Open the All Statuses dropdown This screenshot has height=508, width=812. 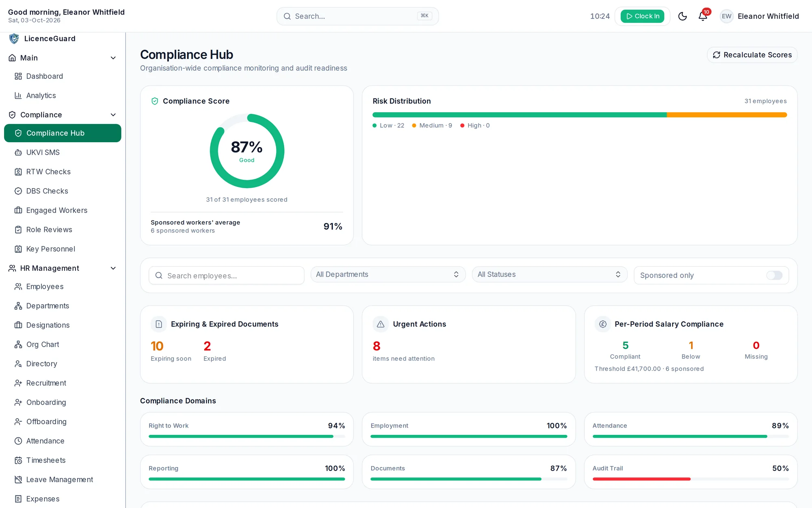(550, 275)
